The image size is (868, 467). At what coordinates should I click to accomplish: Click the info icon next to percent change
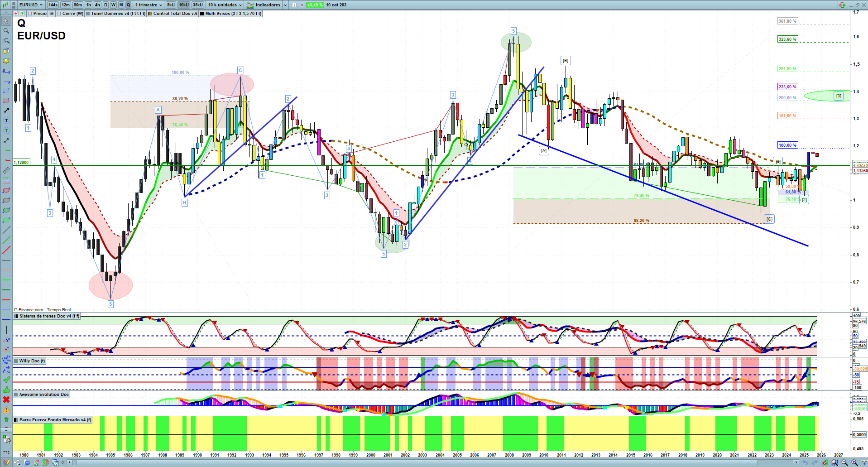[294, 5]
